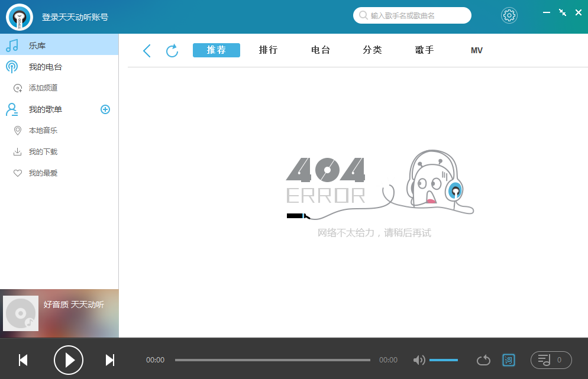Screen dimensions: 588x379
Task: Open 我的下载 in sidebar
Action: tap(43, 152)
